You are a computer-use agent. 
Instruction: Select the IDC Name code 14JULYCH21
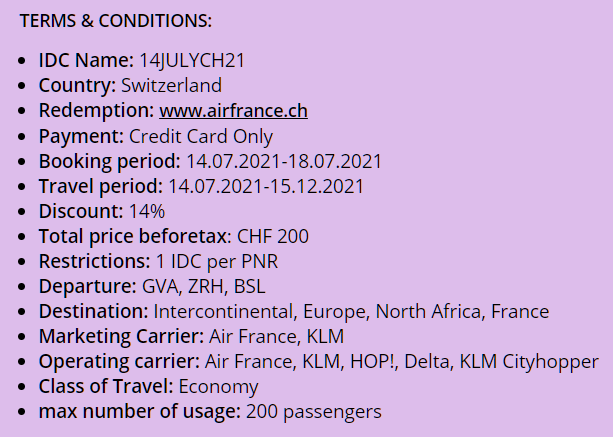[192, 61]
